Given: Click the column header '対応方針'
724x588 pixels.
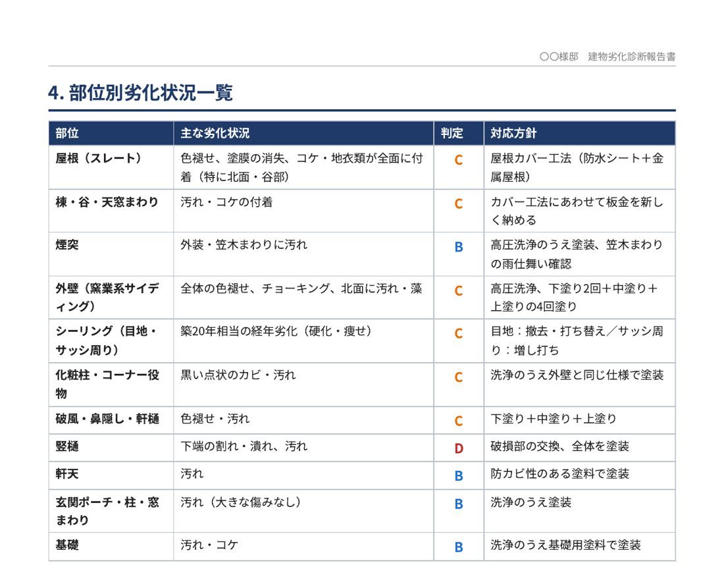Looking at the screenshot, I should tap(513, 133).
